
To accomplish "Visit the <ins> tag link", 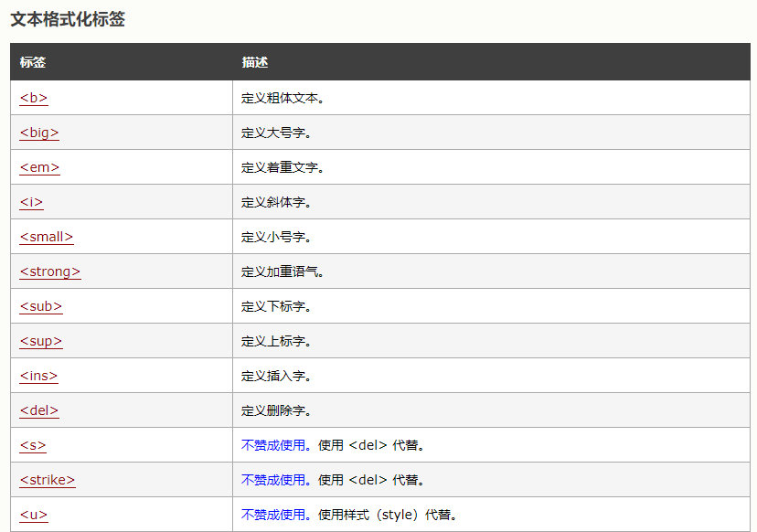I will click(x=38, y=376).
